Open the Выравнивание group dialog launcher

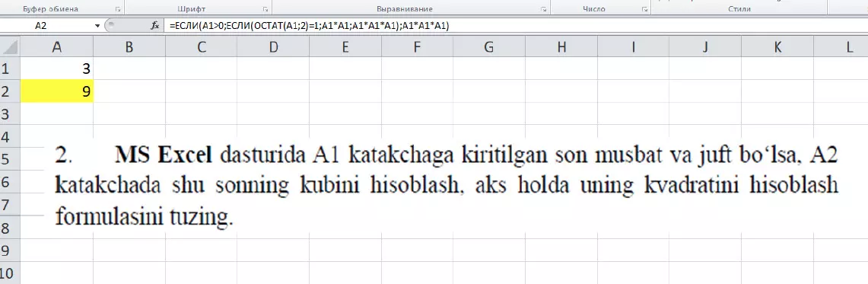[544, 9]
